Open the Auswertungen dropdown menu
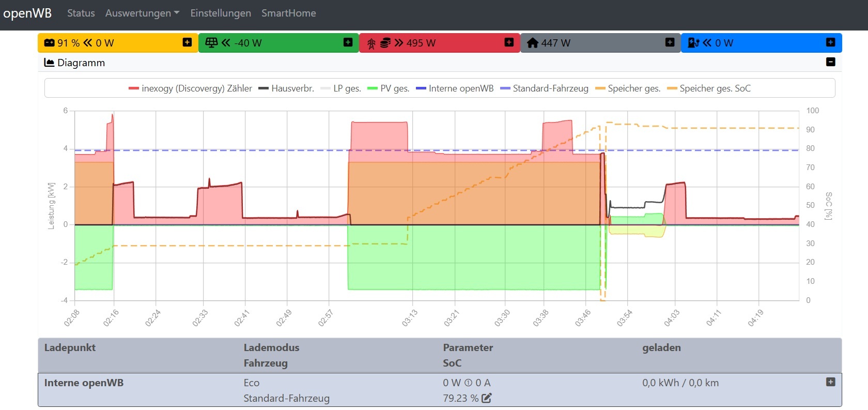 pyautogui.click(x=142, y=13)
